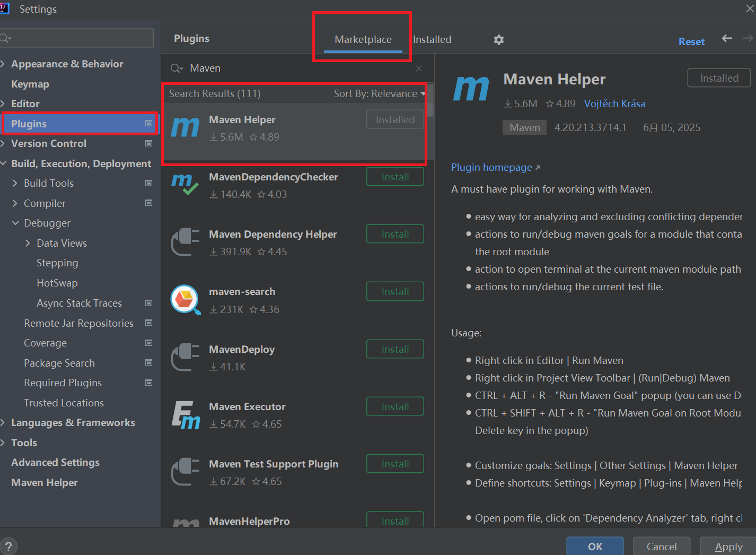The height and width of the screenshot is (555, 756).
Task: Click the maven-search plugin icon
Action: tap(185, 299)
